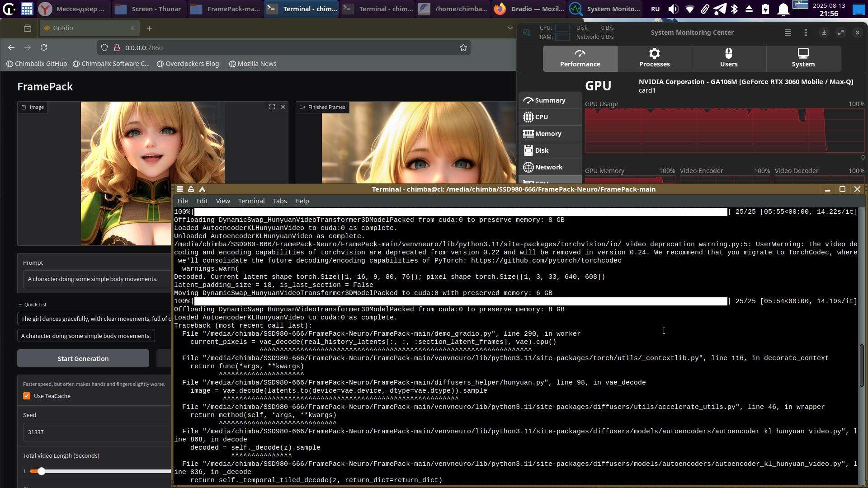Open the three-dot menu in the monitor
The width and height of the screenshot is (868, 488).
(806, 33)
